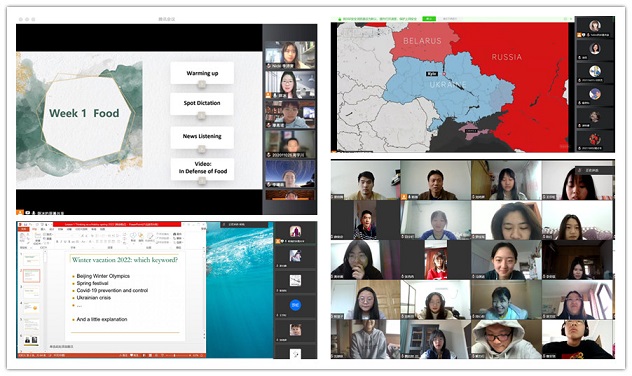Click the red flower avatar beside the map
Screen dimensions: 632x376
click(x=595, y=140)
